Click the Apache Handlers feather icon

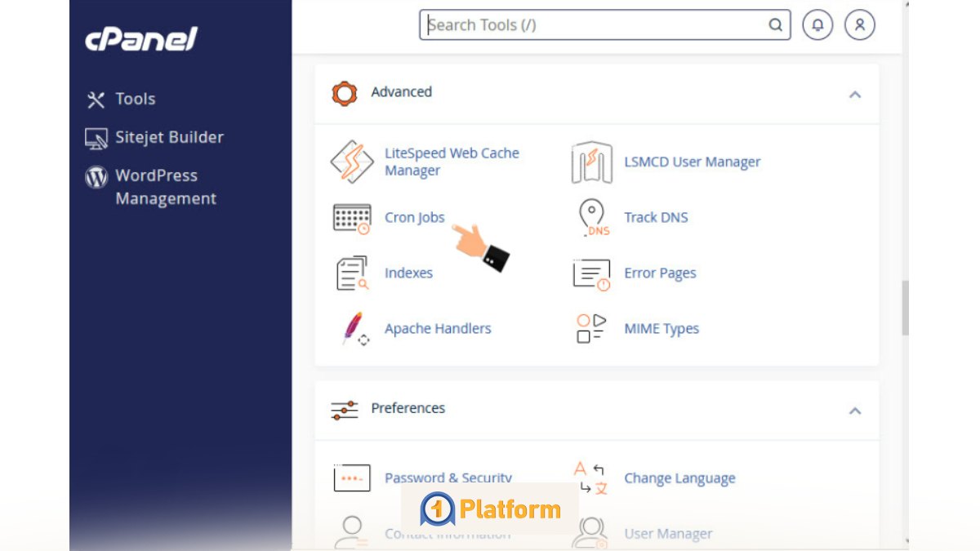point(352,328)
